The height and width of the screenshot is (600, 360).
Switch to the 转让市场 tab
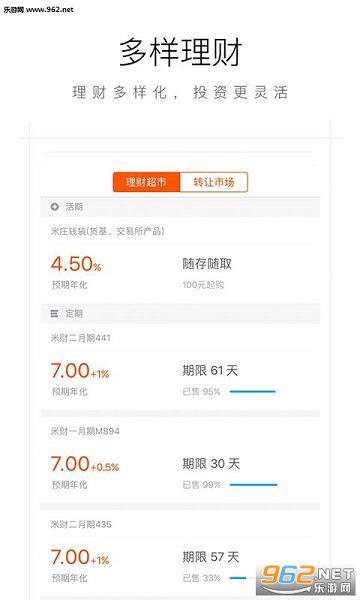[213, 182]
